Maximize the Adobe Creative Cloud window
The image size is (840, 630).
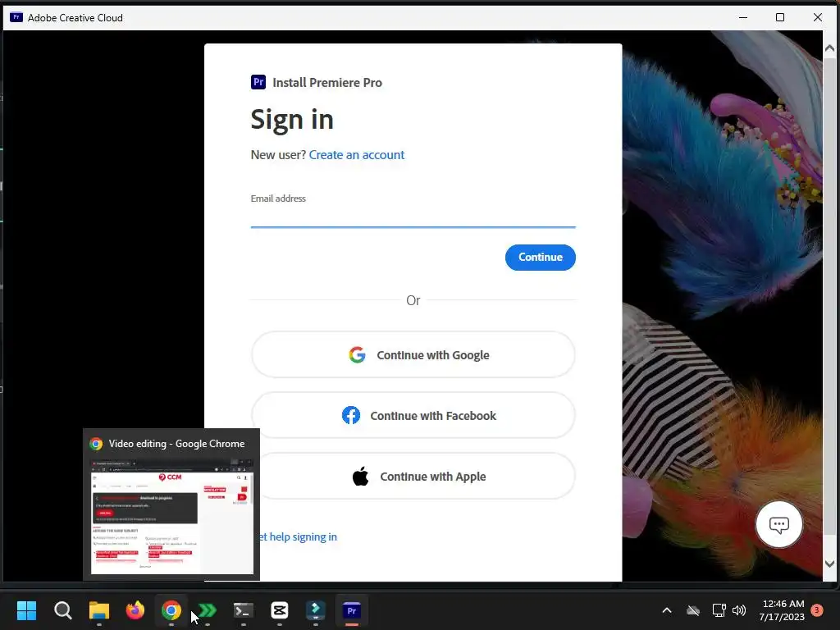coord(780,17)
